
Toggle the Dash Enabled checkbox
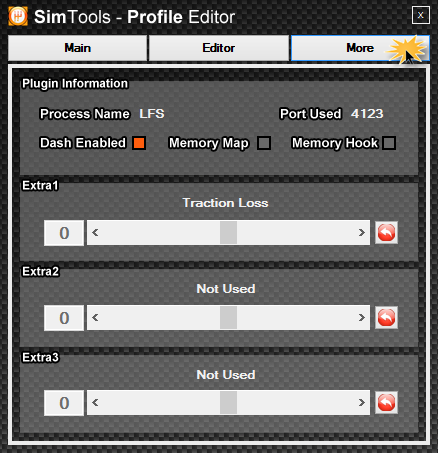click(139, 143)
